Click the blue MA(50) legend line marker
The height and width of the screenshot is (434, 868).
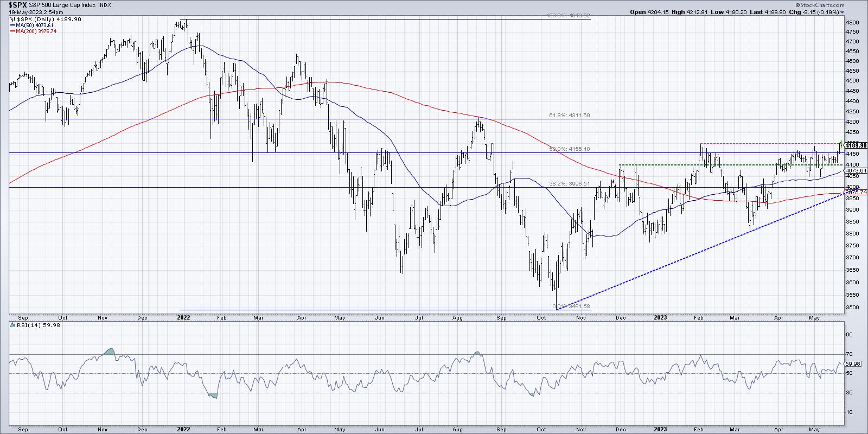(x=12, y=25)
